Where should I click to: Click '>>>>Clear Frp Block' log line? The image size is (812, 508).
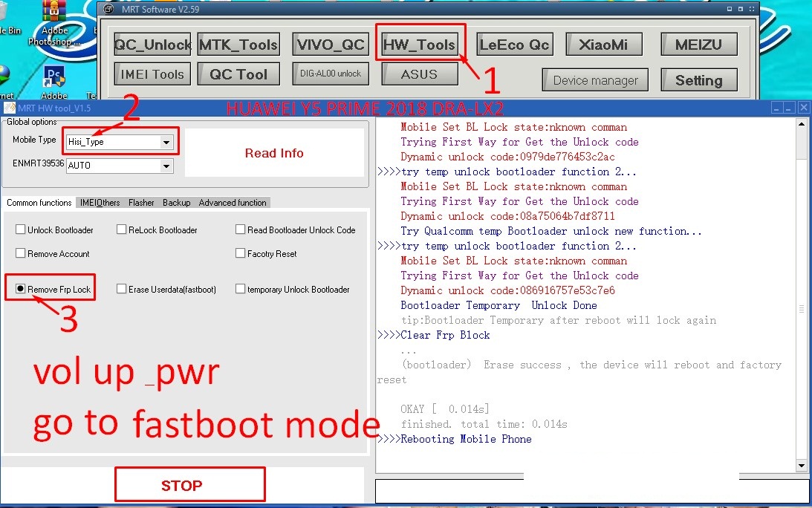point(433,335)
